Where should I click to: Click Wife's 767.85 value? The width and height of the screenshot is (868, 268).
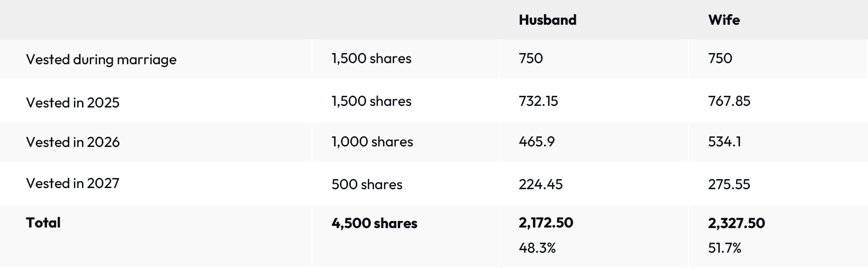click(x=729, y=101)
